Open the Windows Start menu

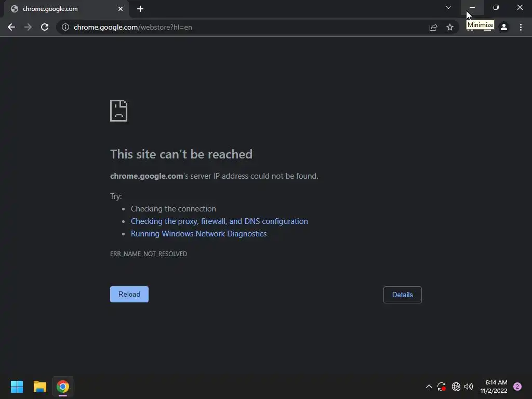coord(17,387)
